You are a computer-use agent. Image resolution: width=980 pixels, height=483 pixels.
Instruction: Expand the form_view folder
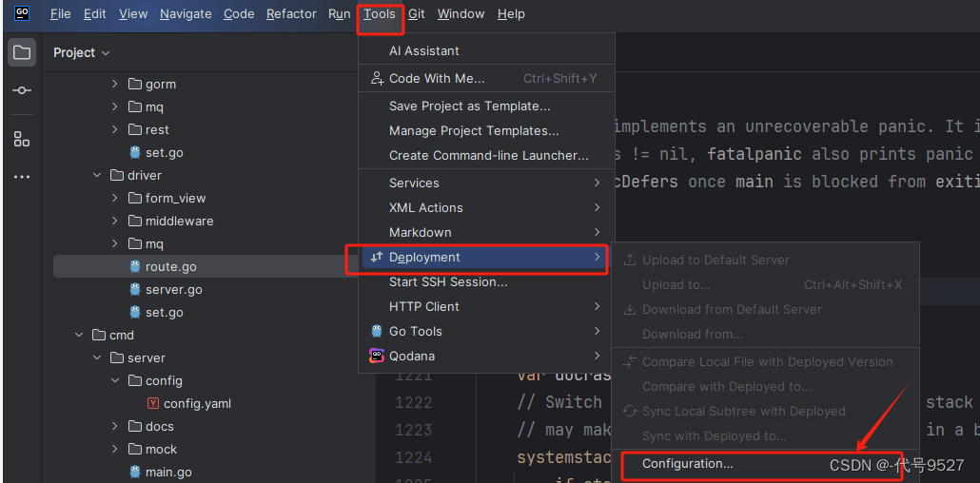pyautogui.click(x=114, y=198)
